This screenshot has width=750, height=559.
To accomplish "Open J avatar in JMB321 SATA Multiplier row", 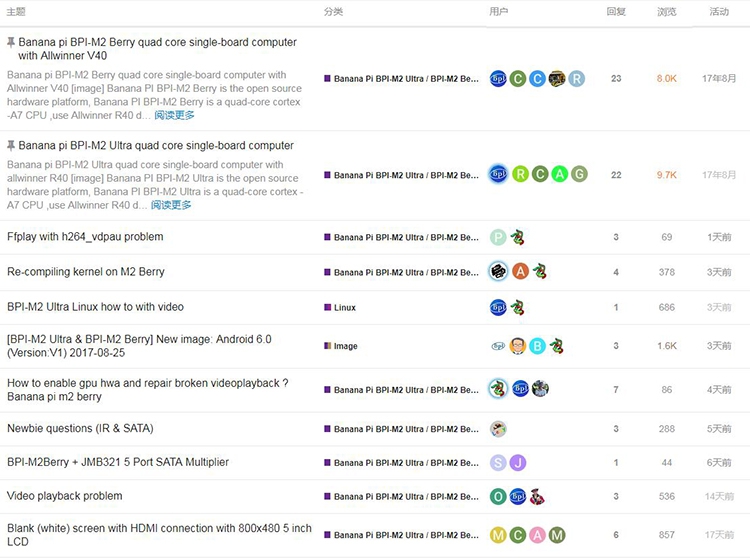I will pyautogui.click(x=518, y=462).
